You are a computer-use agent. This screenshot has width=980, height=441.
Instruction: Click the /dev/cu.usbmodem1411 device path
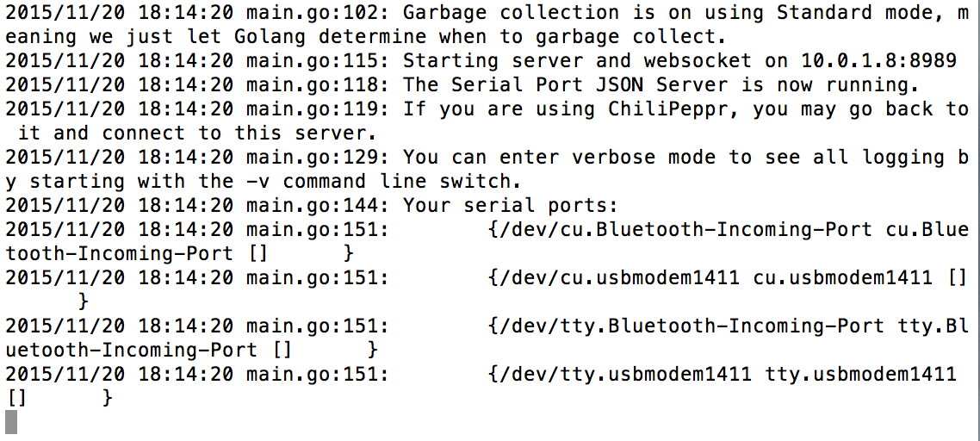619,278
